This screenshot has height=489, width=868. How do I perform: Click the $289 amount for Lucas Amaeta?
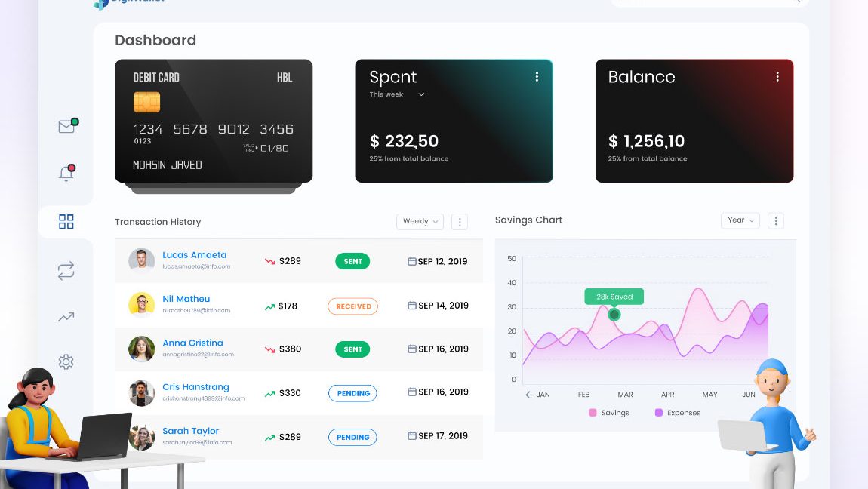pyautogui.click(x=290, y=261)
